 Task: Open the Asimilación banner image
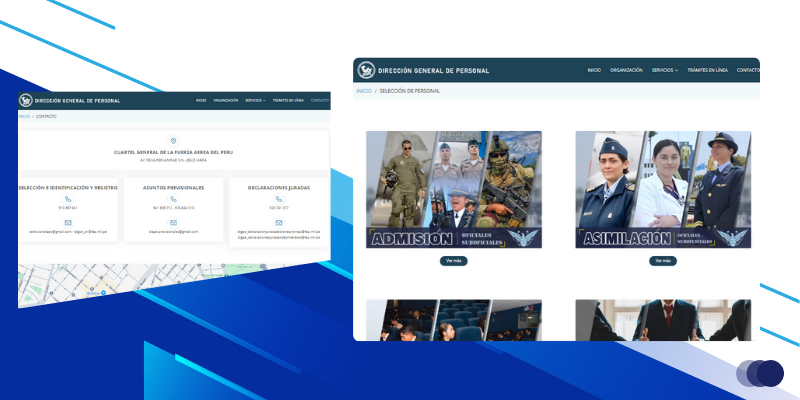pos(662,189)
